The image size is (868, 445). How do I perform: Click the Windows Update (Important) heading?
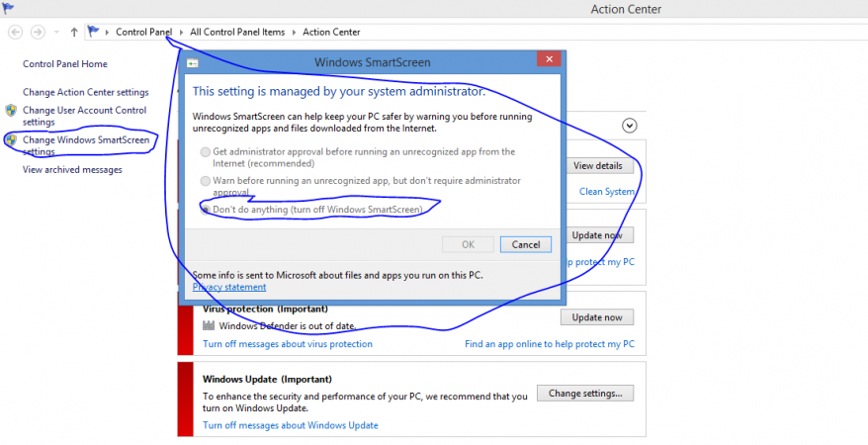267,379
